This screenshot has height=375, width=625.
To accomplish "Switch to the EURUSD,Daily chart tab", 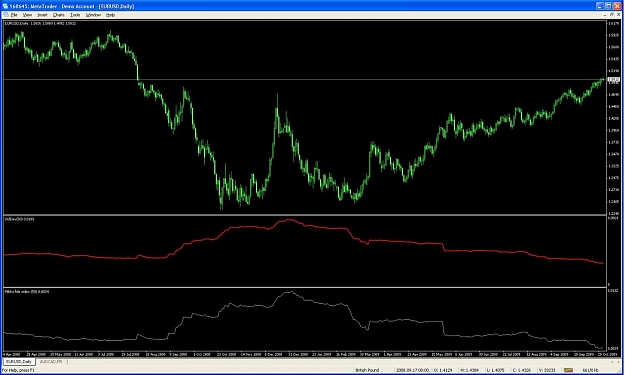I will click(19, 362).
